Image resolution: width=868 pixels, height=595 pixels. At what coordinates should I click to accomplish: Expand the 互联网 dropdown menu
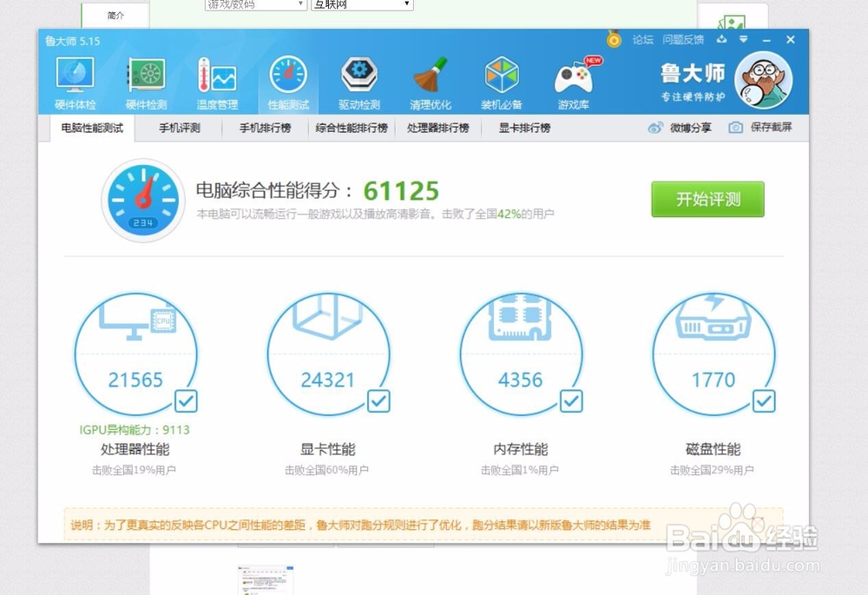tap(361, 4)
